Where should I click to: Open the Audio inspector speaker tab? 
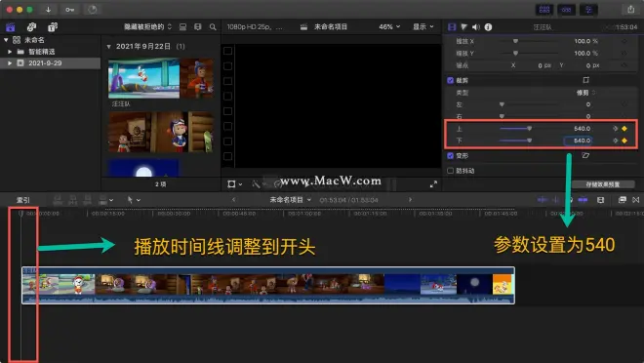coord(476,27)
